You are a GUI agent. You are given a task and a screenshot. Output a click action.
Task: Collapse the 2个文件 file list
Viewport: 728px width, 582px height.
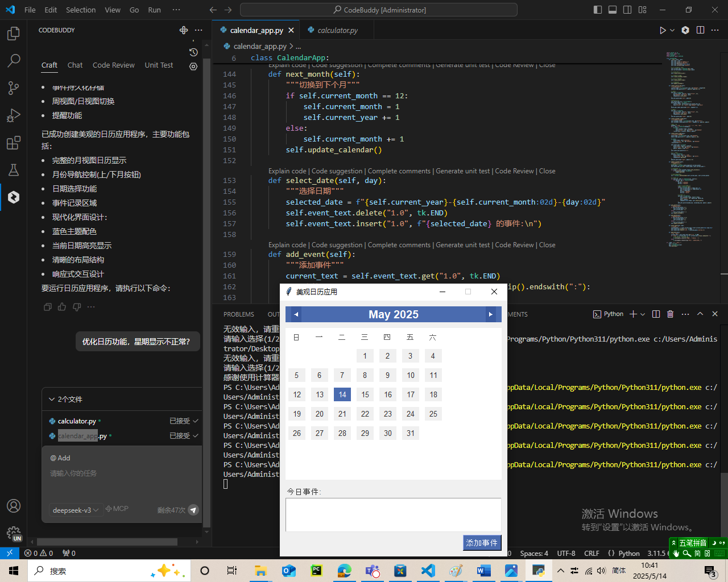[x=51, y=399]
